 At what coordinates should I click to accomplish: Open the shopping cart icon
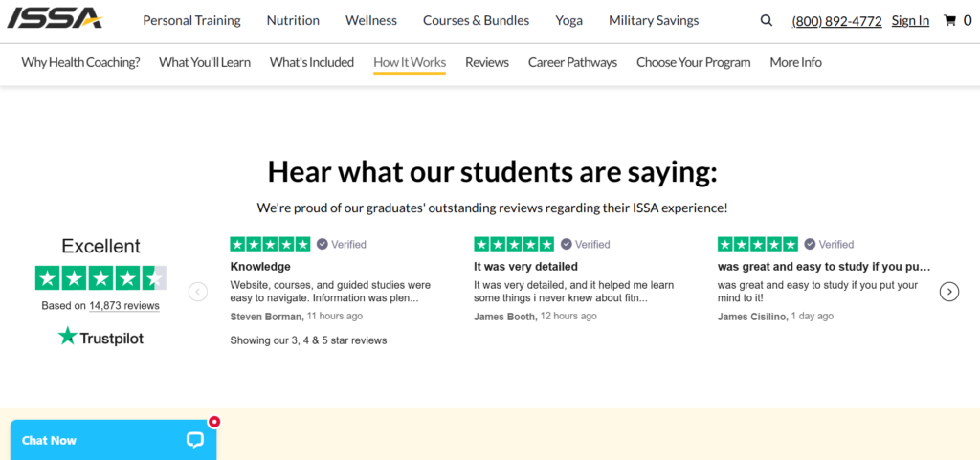point(950,21)
